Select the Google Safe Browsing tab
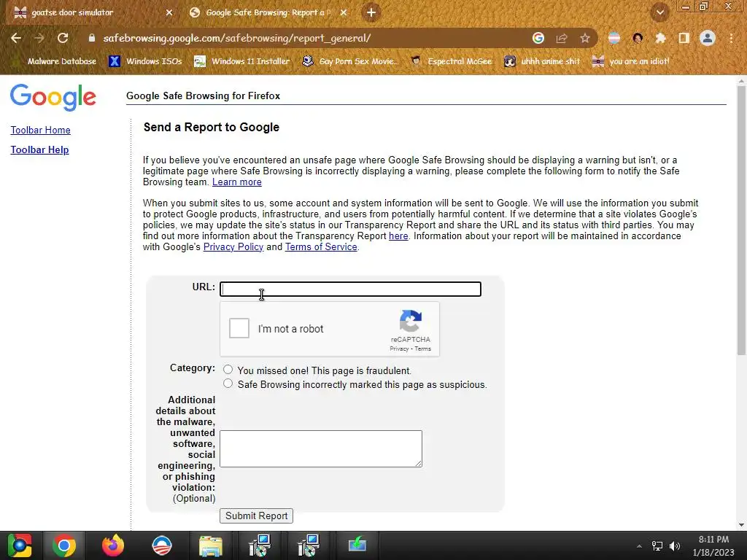The width and height of the screenshot is (747, 560). click(x=267, y=12)
